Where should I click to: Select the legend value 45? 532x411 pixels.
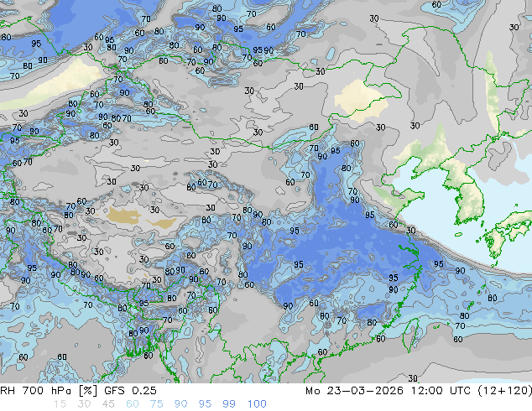(x=108, y=404)
